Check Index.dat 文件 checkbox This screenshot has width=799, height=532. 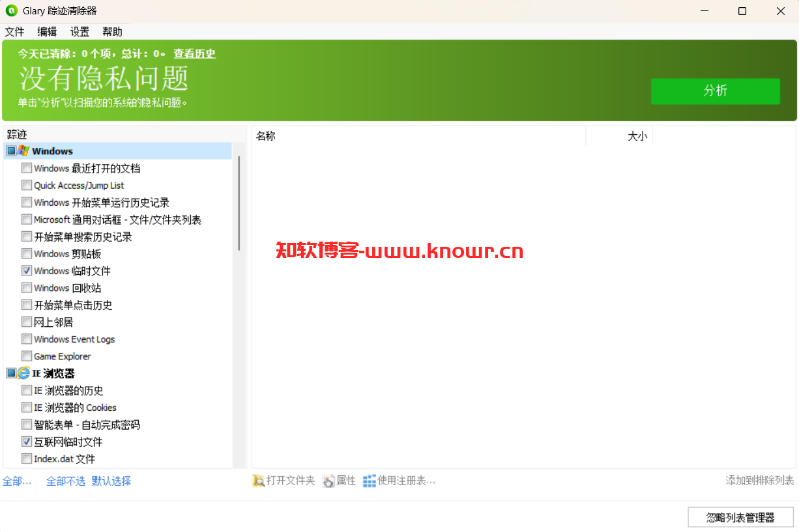pos(27,458)
